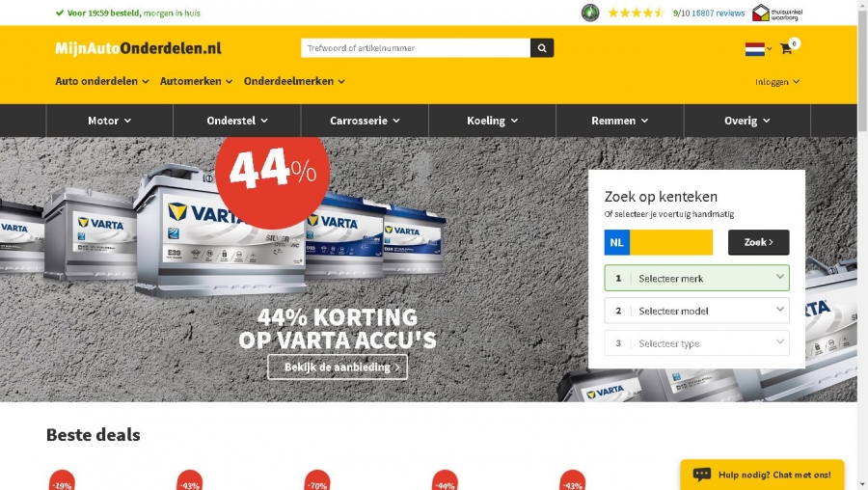The image size is (868, 490).
Task: Open the 16807 reviews link
Action: 718,14
